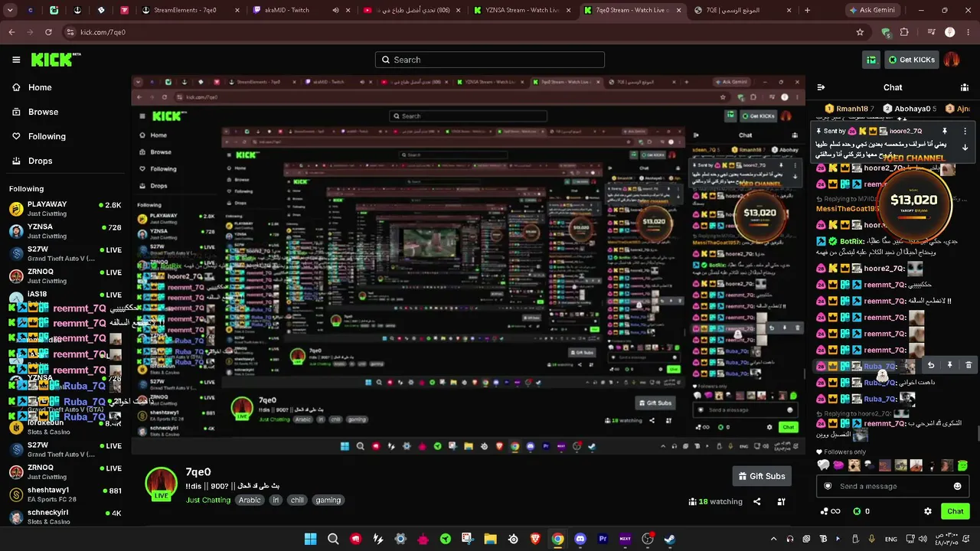Reply to the selected Ruba_7Q message
This screenshot has width=980, height=551.
click(x=931, y=366)
